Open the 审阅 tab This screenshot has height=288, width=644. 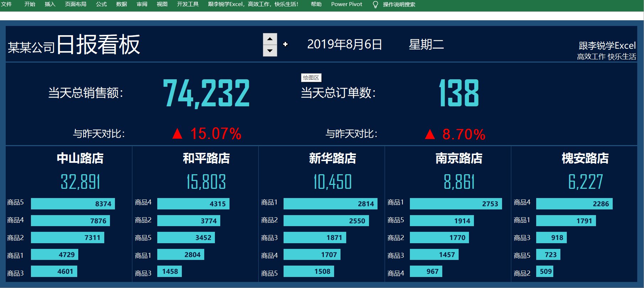(142, 4)
